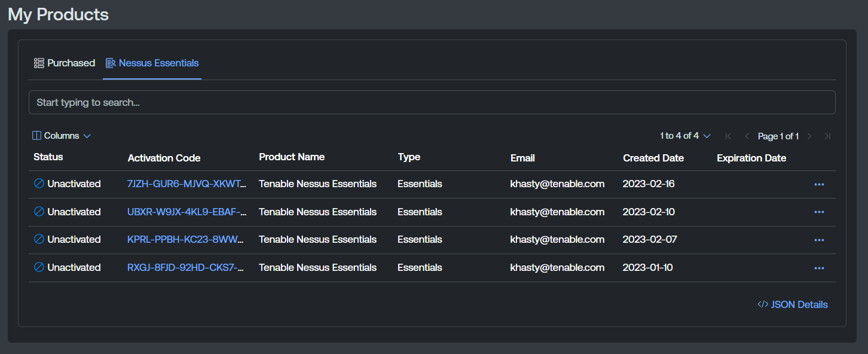Click Unactivated text in the UBXR-W9JX row
Image resolution: width=868 pixels, height=354 pixels.
click(74, 212)
